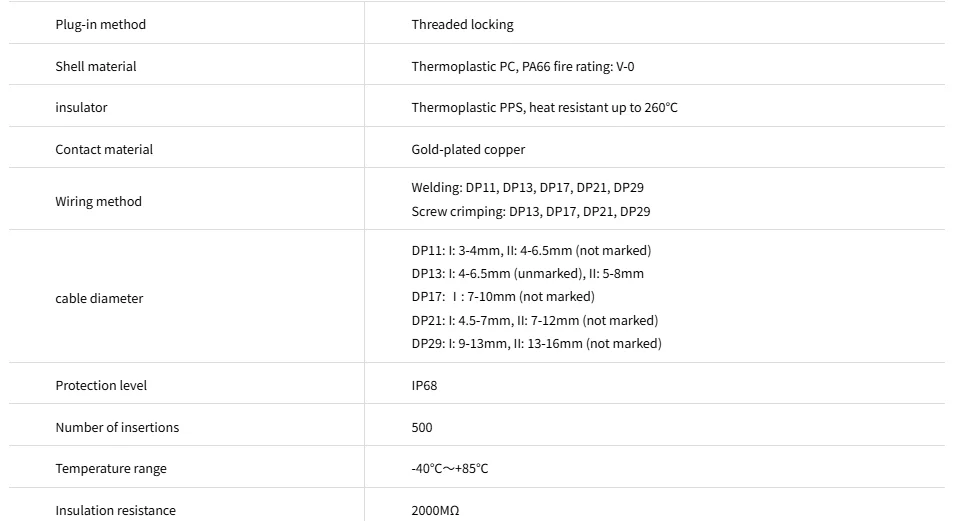Click the -40°C~+85°C temperature value
The height and width of the screenshot is (521, 965).
click(449, 469)
